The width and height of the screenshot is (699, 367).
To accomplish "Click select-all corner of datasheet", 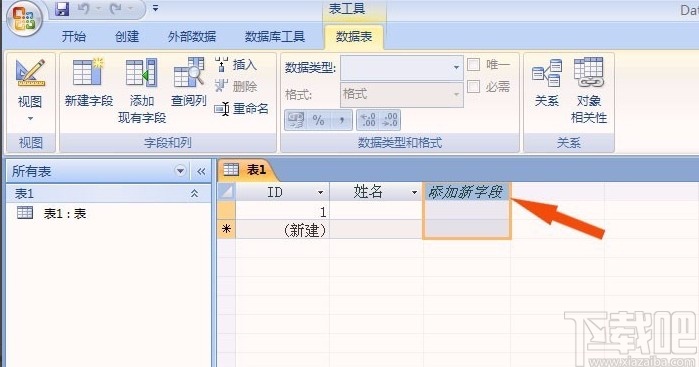I will click(226, 192).
